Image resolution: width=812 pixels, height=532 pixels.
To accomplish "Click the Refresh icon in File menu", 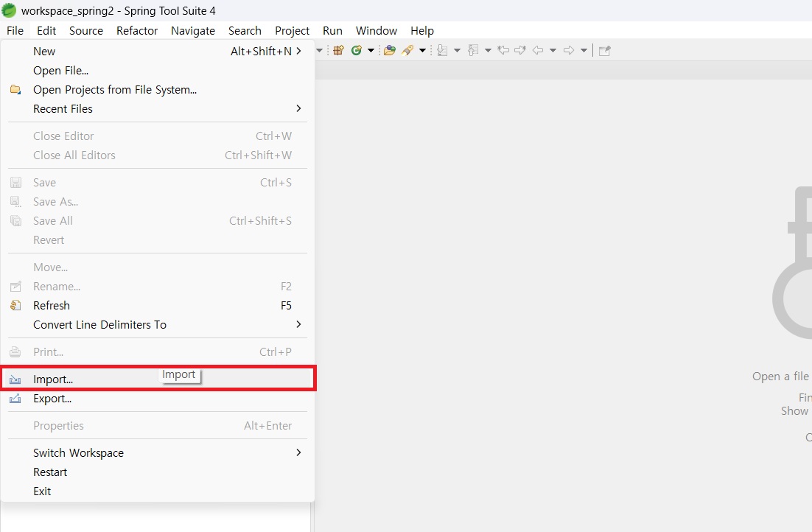I will [x=15, y=306].
